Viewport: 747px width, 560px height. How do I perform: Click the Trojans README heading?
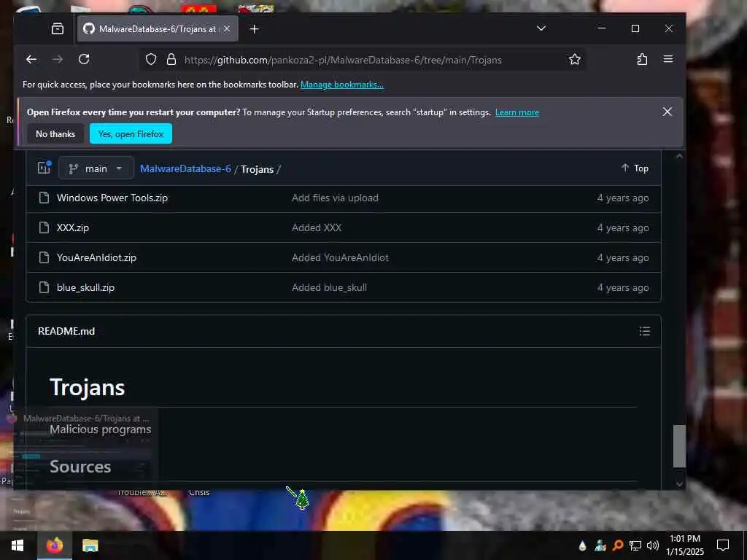click(x=88, y=387)
